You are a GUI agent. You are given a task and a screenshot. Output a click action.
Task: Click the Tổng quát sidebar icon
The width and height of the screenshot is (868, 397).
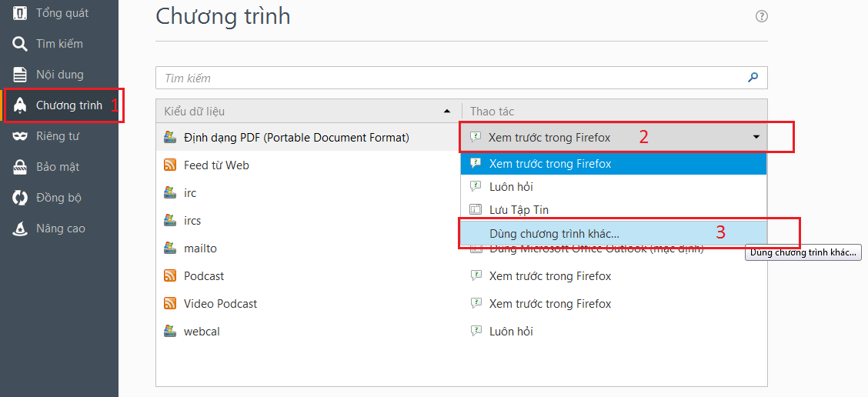pyautogui.click(x=21, y=13)
